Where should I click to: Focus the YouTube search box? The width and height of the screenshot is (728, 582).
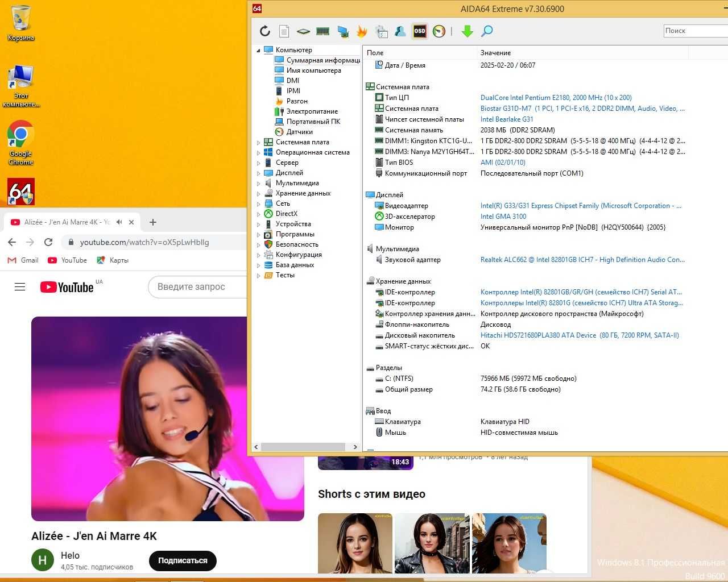pyautogui.click(x=198, y=287)
